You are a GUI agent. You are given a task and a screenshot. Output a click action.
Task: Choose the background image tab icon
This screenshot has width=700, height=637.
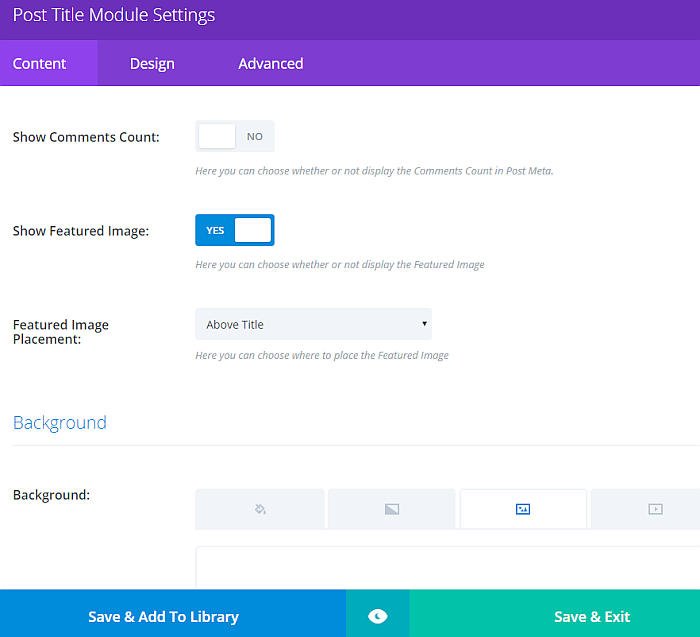point(522,509)
